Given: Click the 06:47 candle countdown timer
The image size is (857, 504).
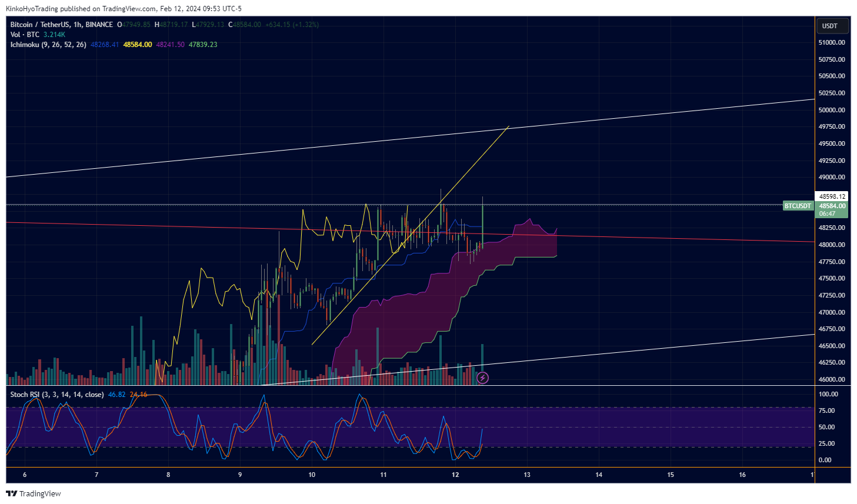Looking at the screenshot, I should [827, 213].
